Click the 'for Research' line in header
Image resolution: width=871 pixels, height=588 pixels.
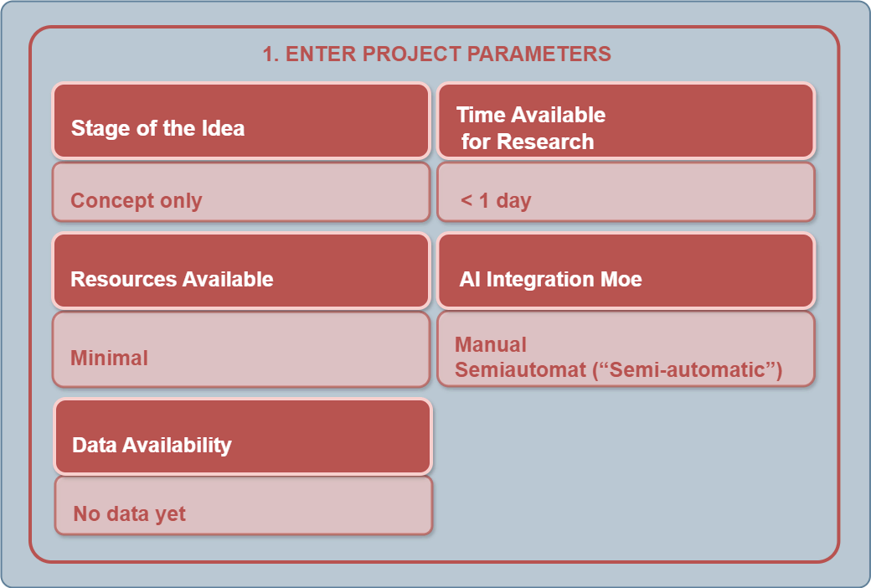528,142
